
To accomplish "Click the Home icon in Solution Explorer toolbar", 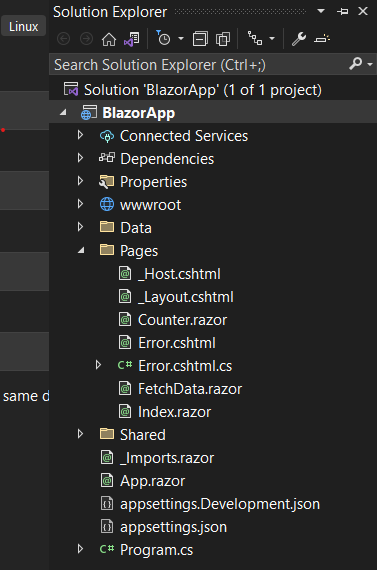I will click(109, 39).
